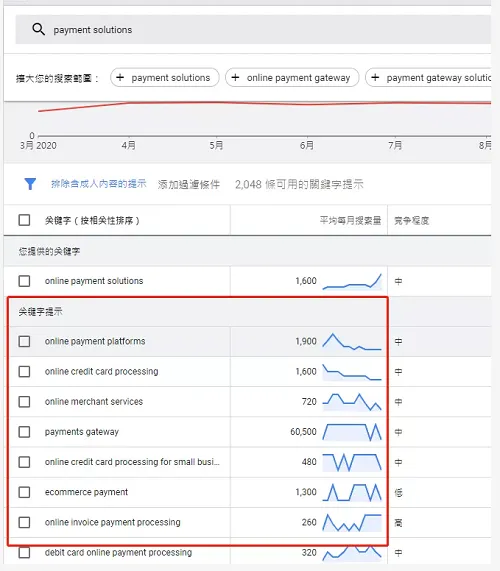The height and width of the screenshot is (571, 500).
Task: Check the small business credit card processing checkbox
Action: coord(24,462)
